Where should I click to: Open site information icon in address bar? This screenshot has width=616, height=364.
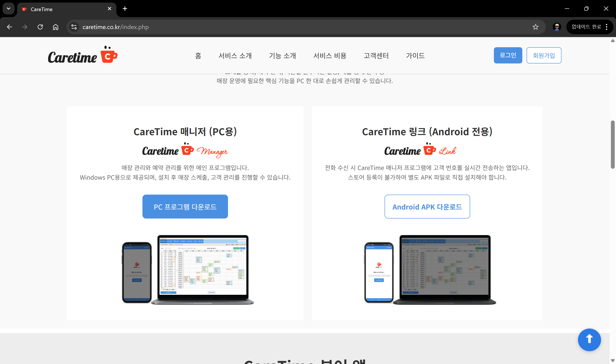tap(74, 27)
